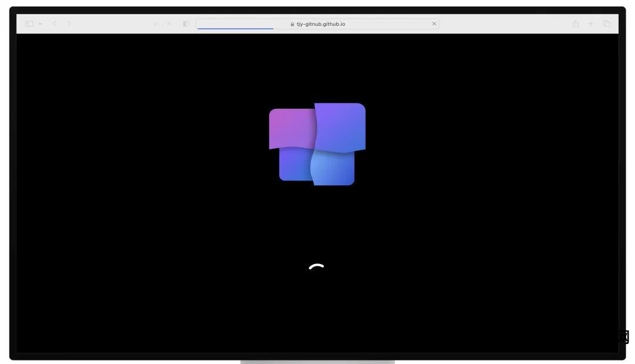Screen dimensions: 635x364
Task: Go forward with the forward arrow
Action: tap(69, 24)
